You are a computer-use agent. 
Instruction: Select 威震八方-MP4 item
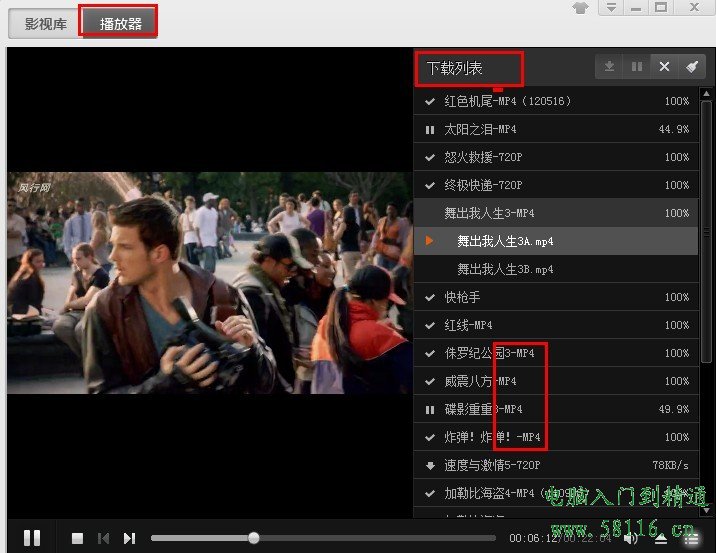556,381
